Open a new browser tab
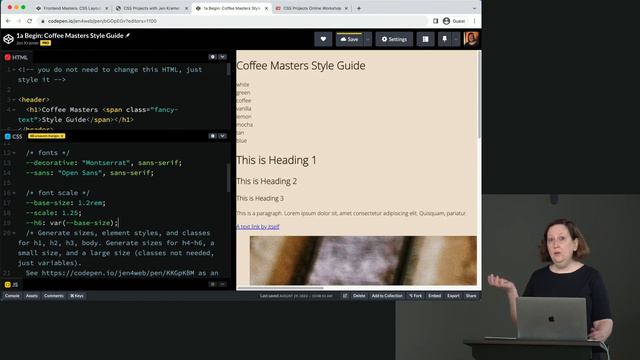 pyautogui.click(x=359, y=8)
